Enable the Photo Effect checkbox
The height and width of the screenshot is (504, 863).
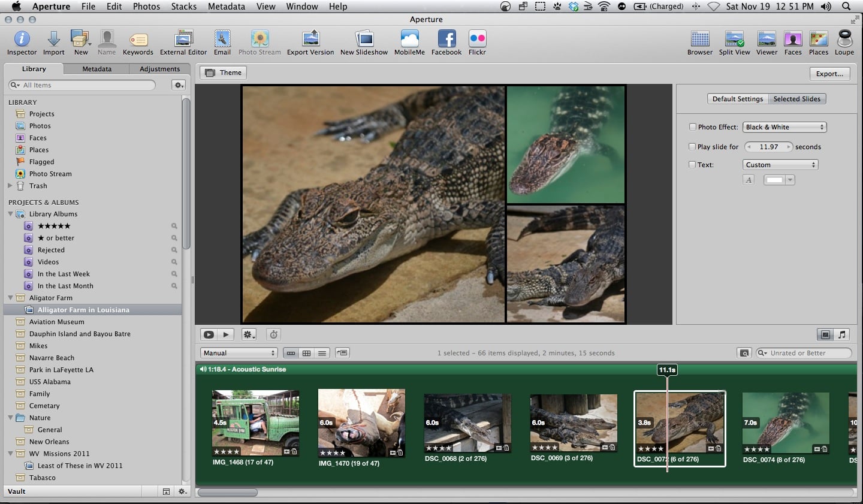click(x=693, y=127)
